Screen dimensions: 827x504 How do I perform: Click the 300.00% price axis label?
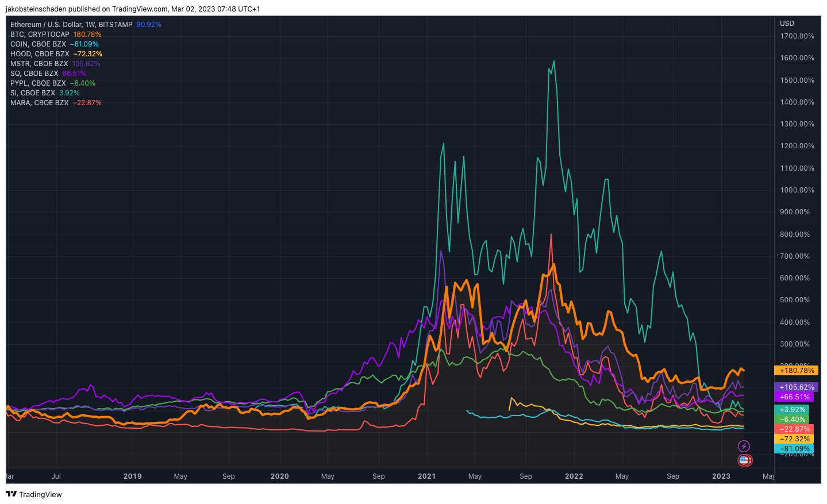point(795,344)
